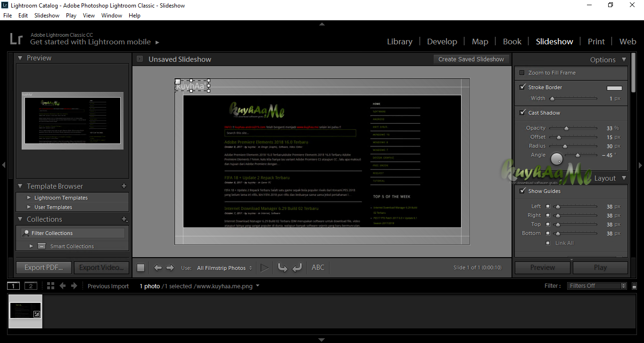The height and width of the screenshot is (343, 644).
Task: Rotate adornment clockwise icon
Action: click(297, 268)
